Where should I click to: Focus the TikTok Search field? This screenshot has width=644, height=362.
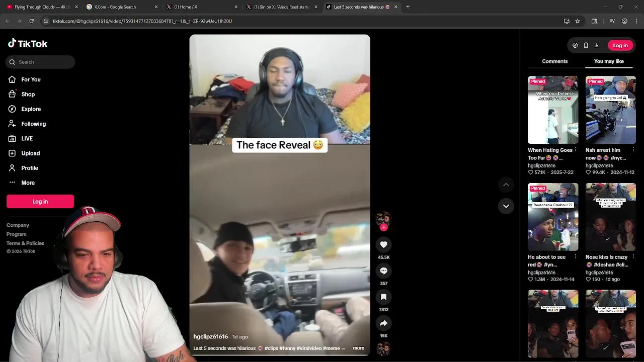tap(40, 62)
